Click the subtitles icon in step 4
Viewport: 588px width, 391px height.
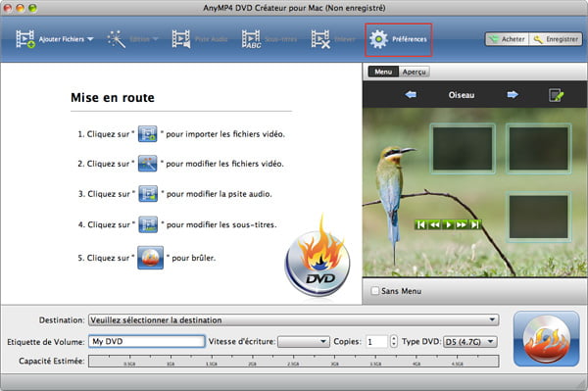pyautogui.click(x=148, y=224)
